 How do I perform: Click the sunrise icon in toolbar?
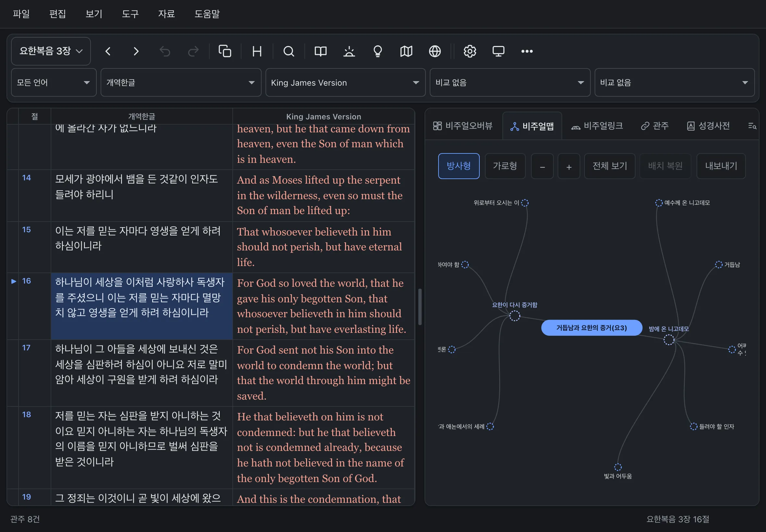(x=349, y=51)
